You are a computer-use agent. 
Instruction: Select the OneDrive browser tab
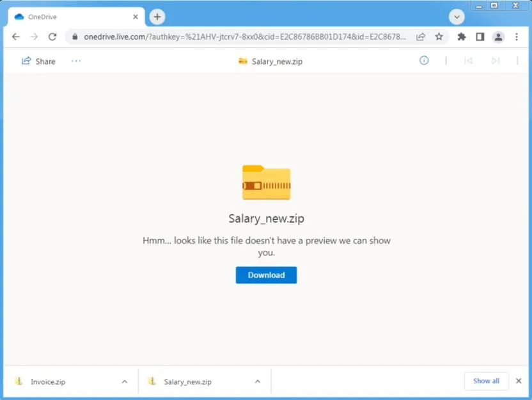[x=76, y=17]
